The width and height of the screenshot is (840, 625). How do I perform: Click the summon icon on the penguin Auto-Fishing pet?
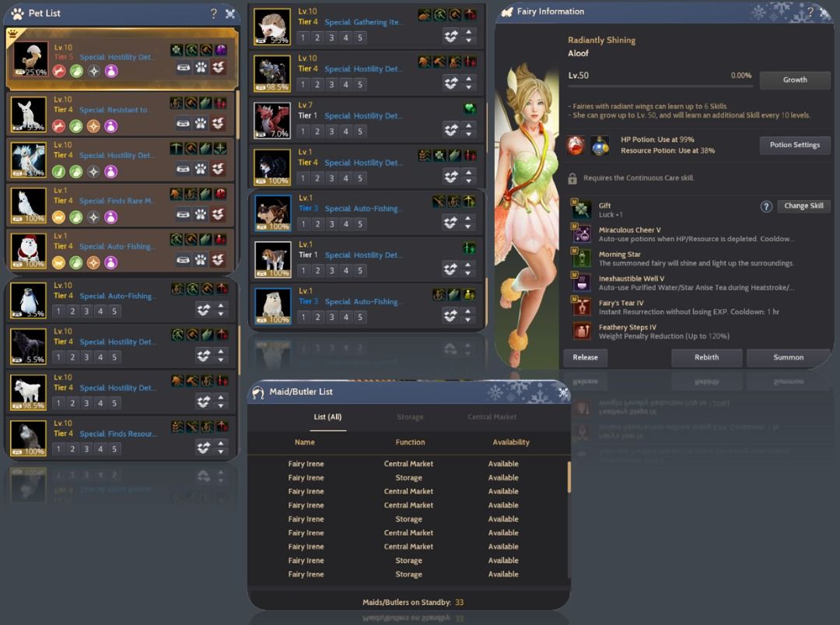point(204,309)
